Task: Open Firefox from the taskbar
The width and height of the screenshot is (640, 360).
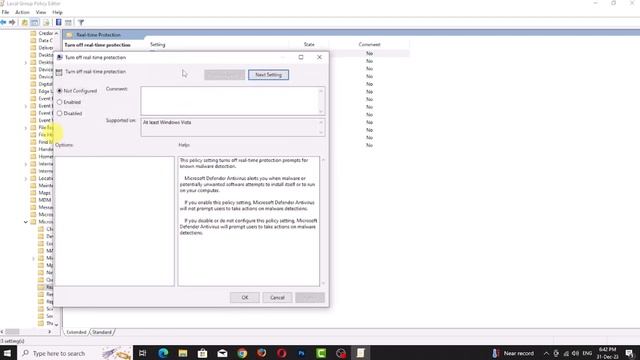Action: click(x=262, y=353)
